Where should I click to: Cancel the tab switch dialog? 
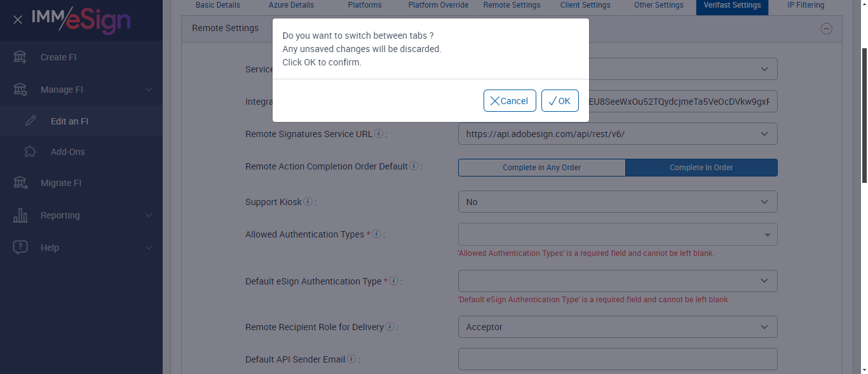click(x=510, y=101)
